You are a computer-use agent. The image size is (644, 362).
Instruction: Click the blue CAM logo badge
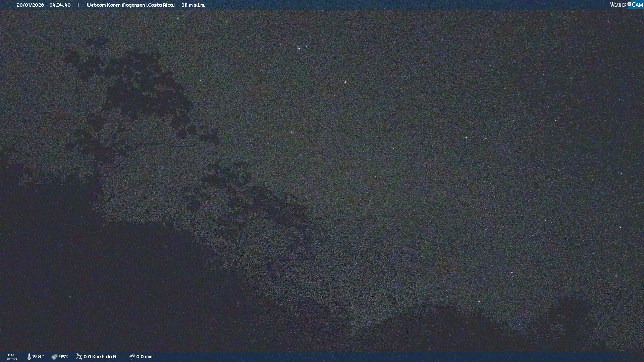click(x=637, y=5)
